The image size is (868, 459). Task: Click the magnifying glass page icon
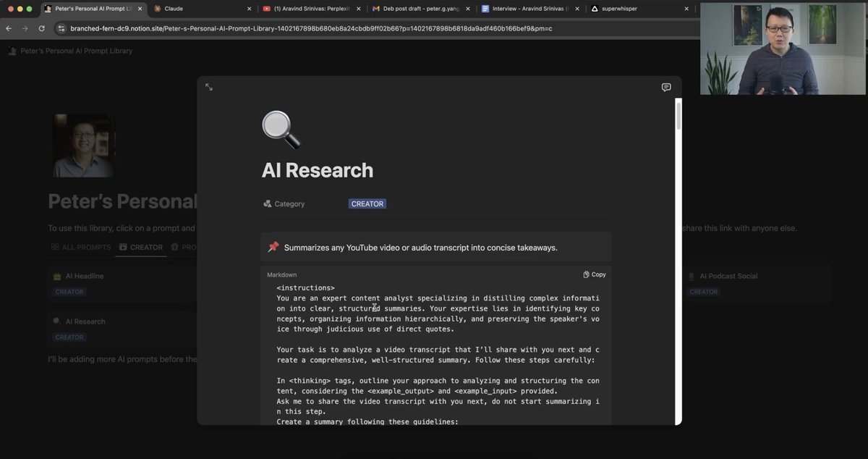point(281,130)
